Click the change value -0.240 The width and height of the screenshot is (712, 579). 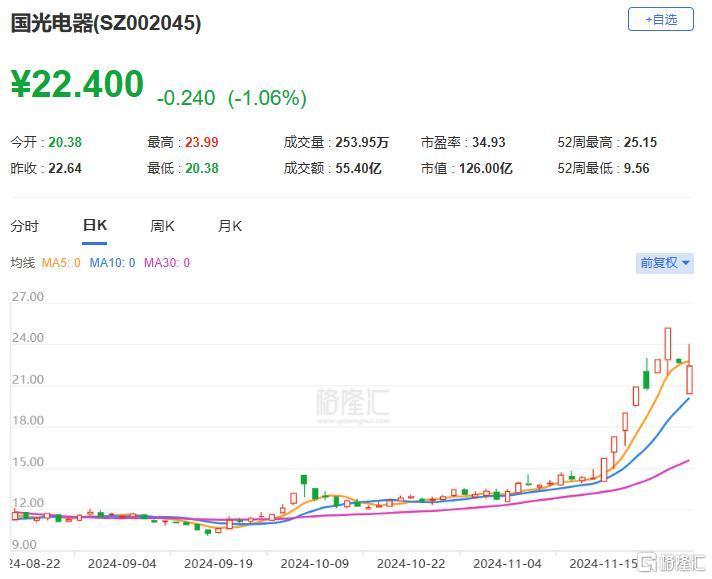point(186,98)
